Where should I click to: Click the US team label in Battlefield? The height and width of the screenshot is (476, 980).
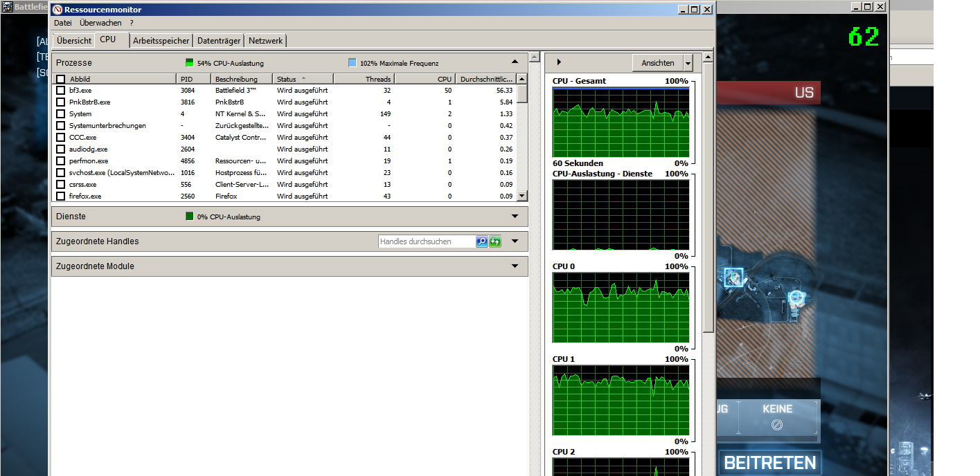click(804, 93)
